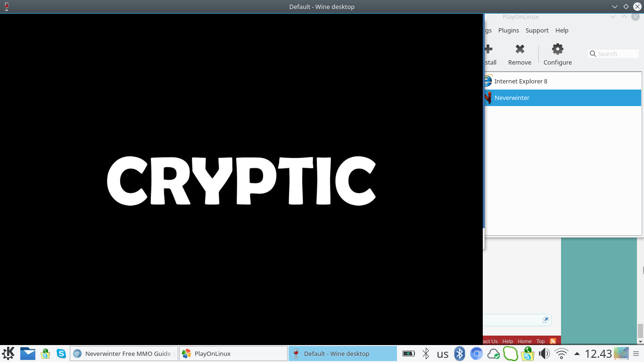
Task: Select the Neverwinter entry in PlayOnLinux list
Action: click(563, 98)
